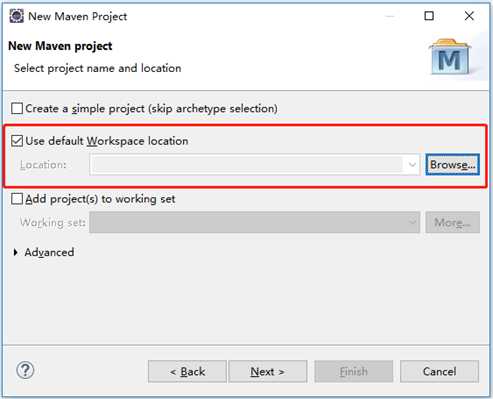Enable Create a simple project checkbox
The width and height of the screenshot is (493, 399).
[x=17, y=108]
